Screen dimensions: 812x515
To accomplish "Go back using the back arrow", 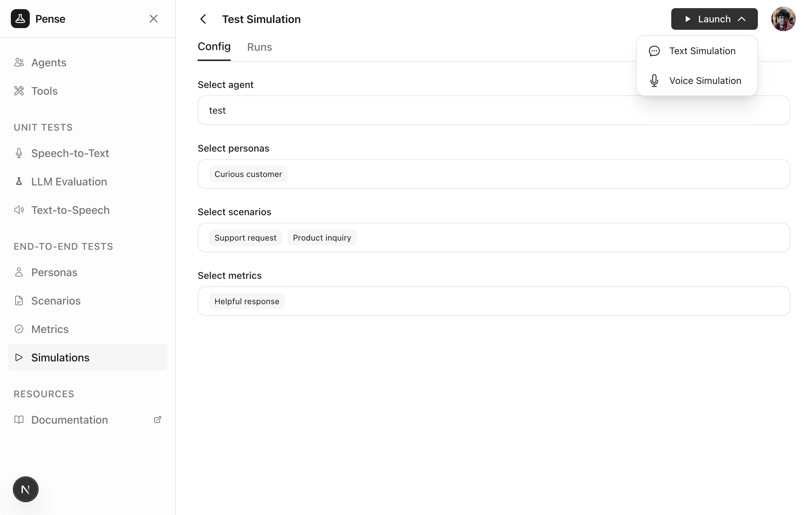I will click(x=203, y=19).
